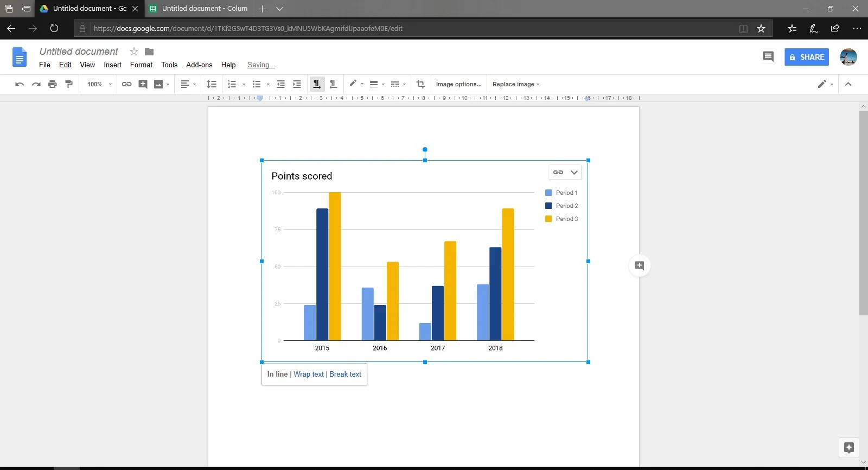Open the Tools menu

[x=169, y=65]
